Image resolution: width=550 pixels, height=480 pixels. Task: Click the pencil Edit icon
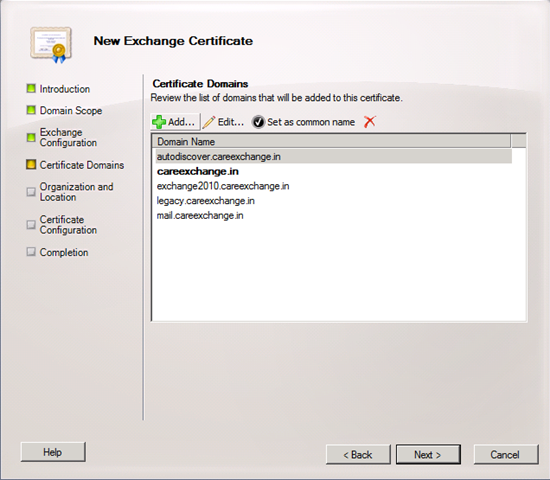209,122
